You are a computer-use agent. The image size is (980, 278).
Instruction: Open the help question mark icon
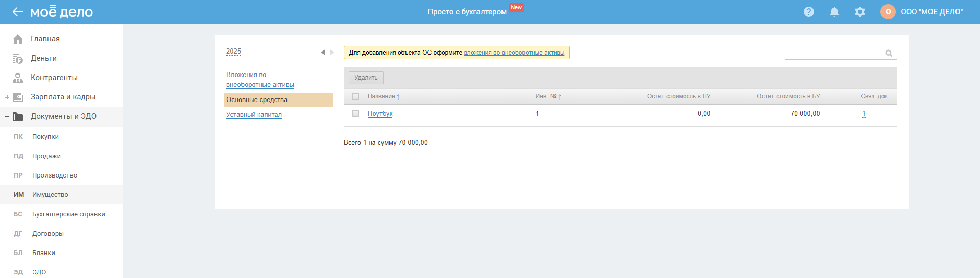click(x=809, y=12)
